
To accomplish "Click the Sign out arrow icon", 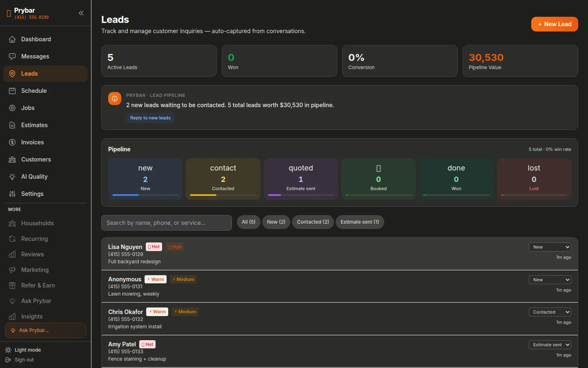I will click(x=8, y=360).
